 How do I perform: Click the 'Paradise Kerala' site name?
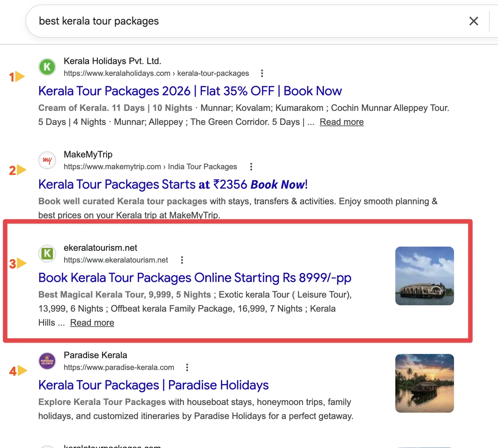coord(95,355)
